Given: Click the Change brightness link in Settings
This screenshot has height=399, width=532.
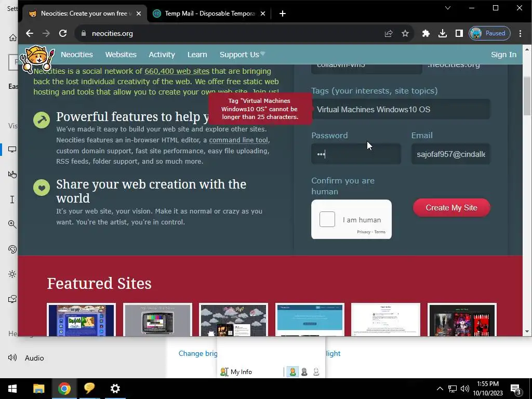Looking at the screenshot, I should point(198,353).
